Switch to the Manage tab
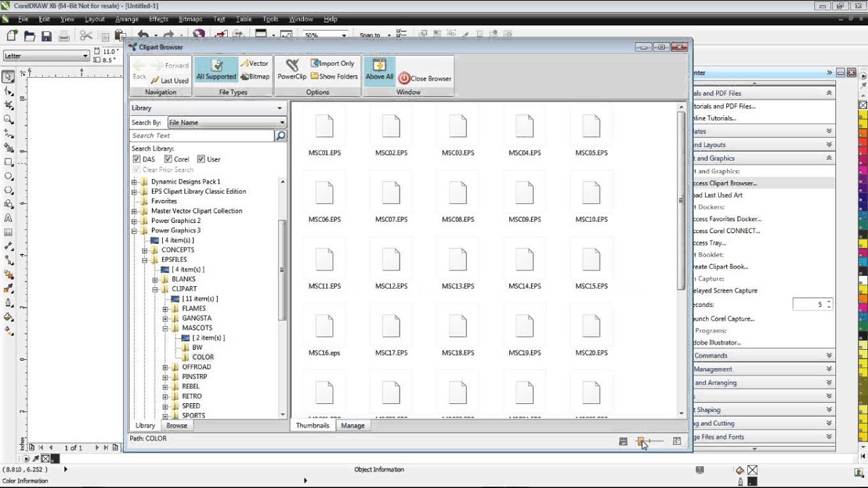868x488 pixels. coord(353,426)
